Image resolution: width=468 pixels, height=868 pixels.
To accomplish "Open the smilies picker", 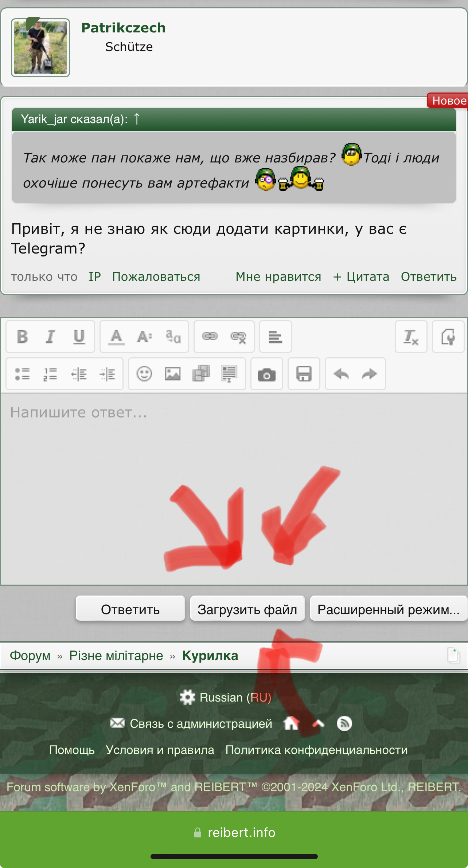I will click(x=144, y=374).
